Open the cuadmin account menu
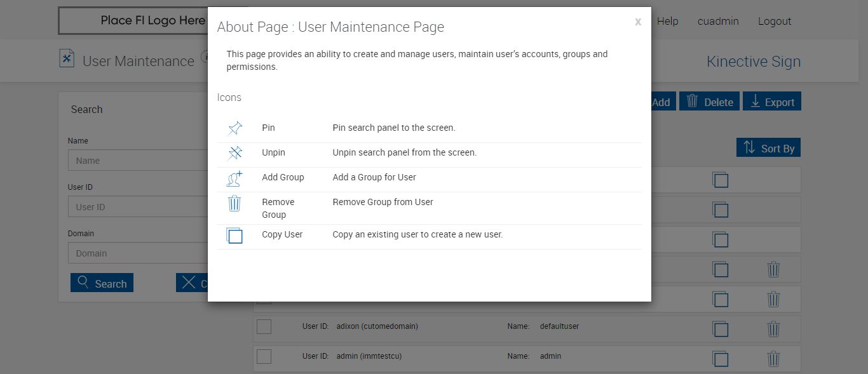Screen dimensions: 868x374 [x=718, y=21]
